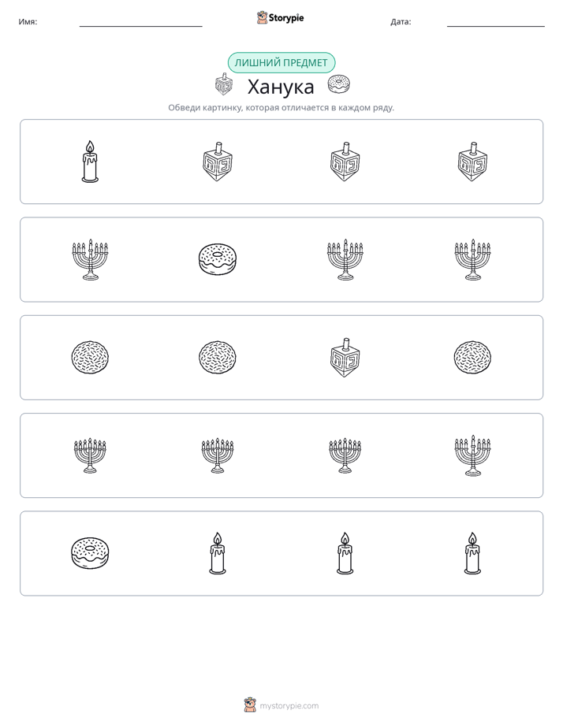The width and height of the screenshot is (563, 728).
Task: Select the dreidel in the third row
Action: tap(345, 357)
